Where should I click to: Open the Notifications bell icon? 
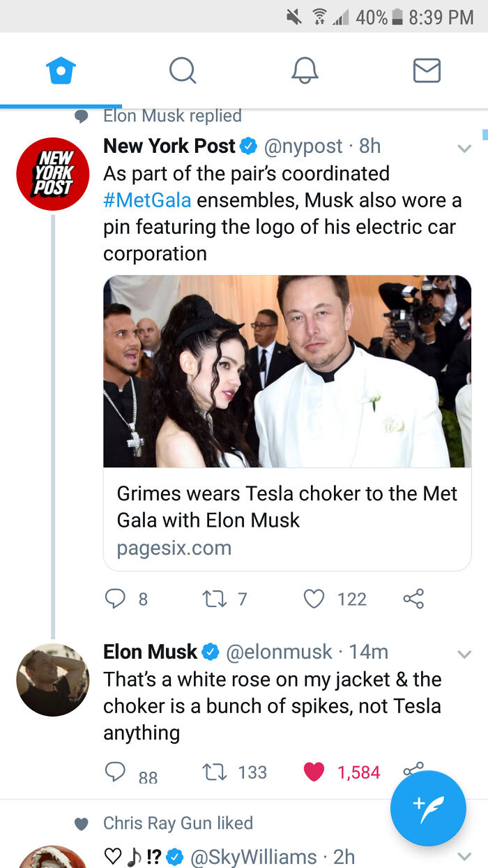[x=305, y=70]
